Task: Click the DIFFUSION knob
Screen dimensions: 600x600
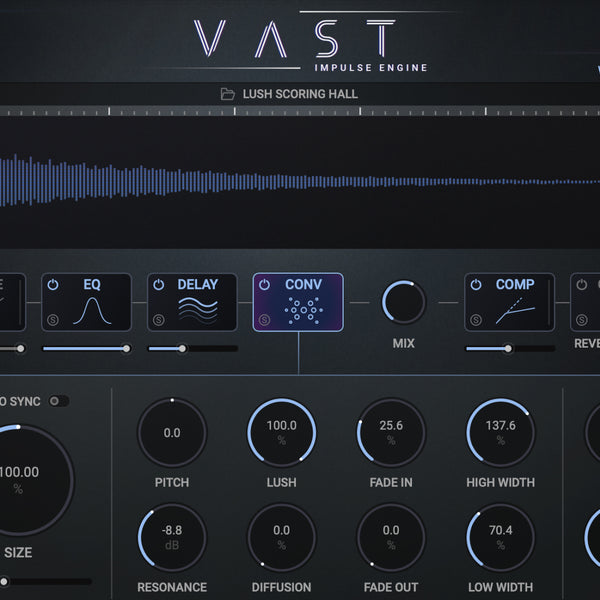Action: 282,538
